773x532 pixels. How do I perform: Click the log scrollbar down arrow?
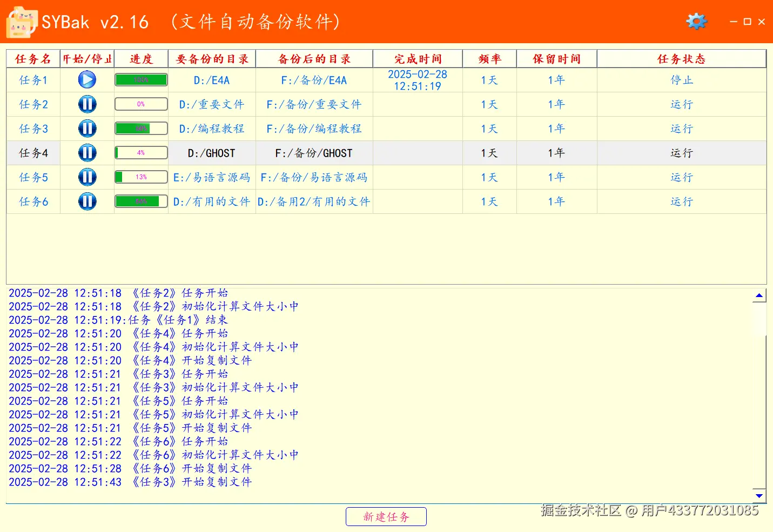759,495
